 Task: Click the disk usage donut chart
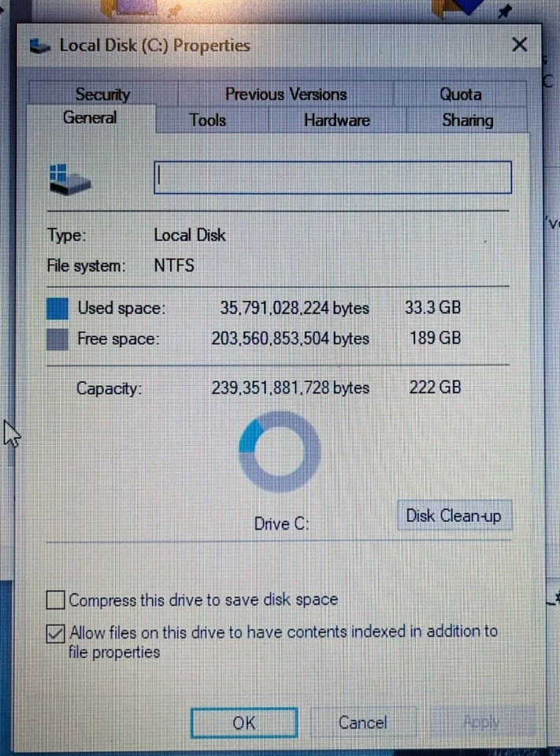(x=280, y=452)
